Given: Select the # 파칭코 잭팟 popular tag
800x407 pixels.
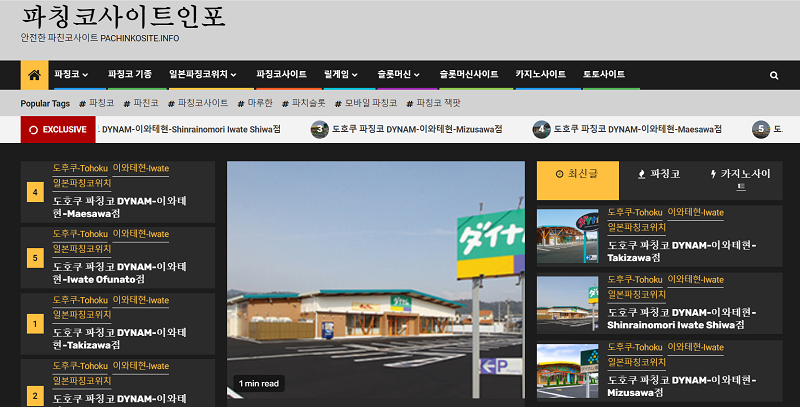Looking at the screenshot, I should [x=434, y=103].
